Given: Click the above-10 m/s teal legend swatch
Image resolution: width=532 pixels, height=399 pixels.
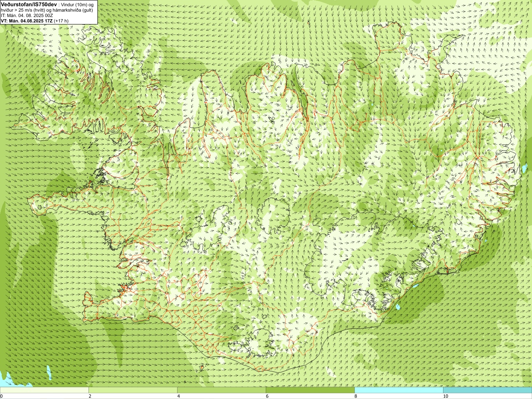Looking at the screenshot, I should [x=488, y=390].
